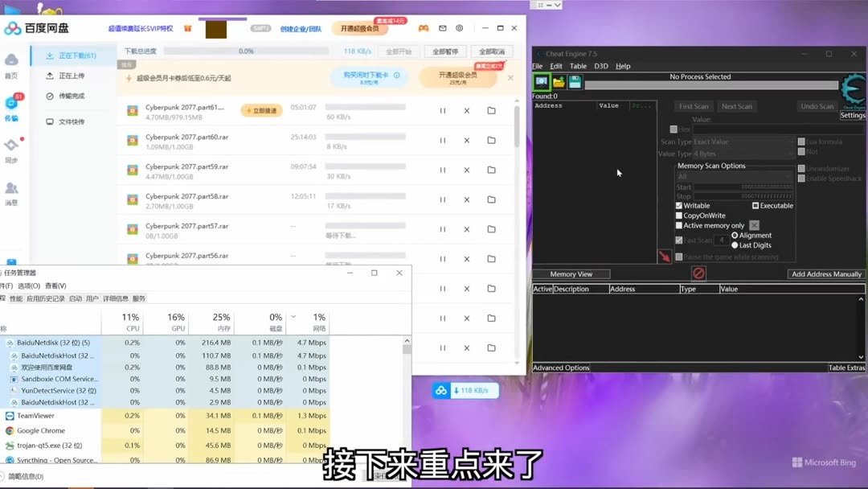Image resolution: width=868 pixels, height=489 pixels.
Task: Save the cheat table using the disk icon
Action: (x=575, y=81)
